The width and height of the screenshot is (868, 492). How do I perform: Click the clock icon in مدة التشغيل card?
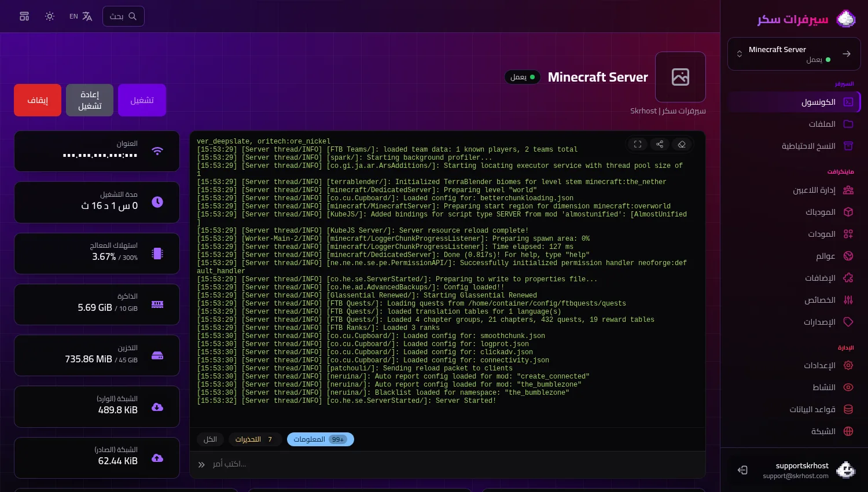pyautogui.click(x=157, y=202)
